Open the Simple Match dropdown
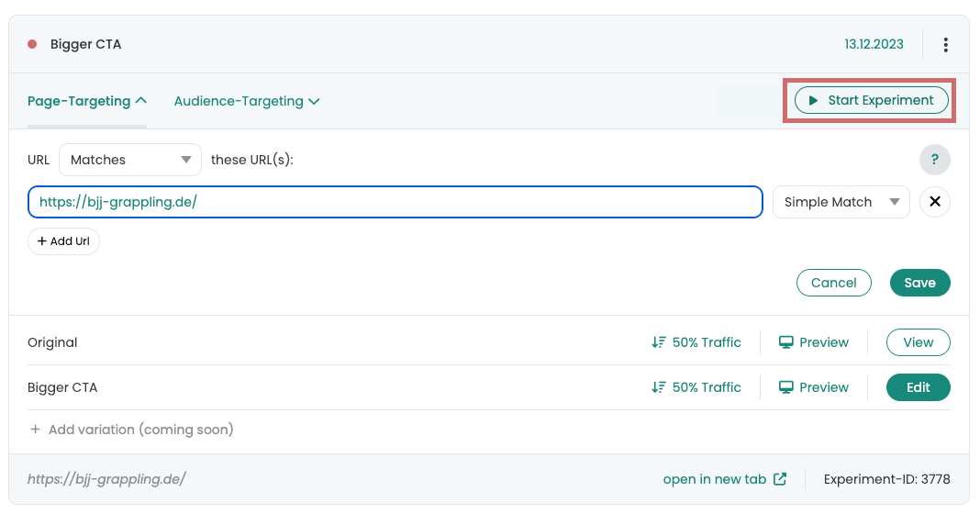 (841, 201)
